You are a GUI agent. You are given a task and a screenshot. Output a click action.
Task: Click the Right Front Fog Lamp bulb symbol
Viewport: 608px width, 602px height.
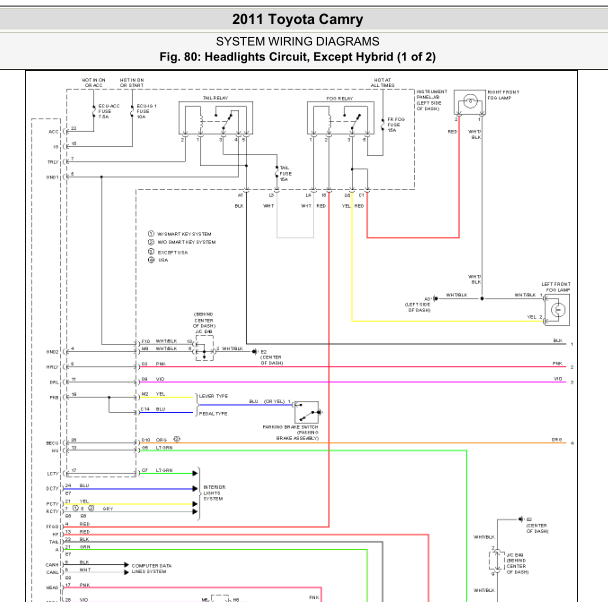pos(470,102)
